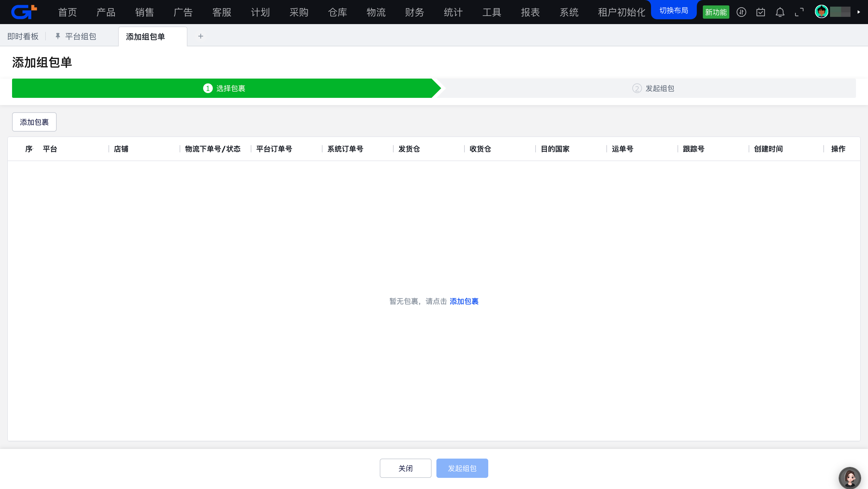Click the 目的国家 column header

[x=555, y=149]
